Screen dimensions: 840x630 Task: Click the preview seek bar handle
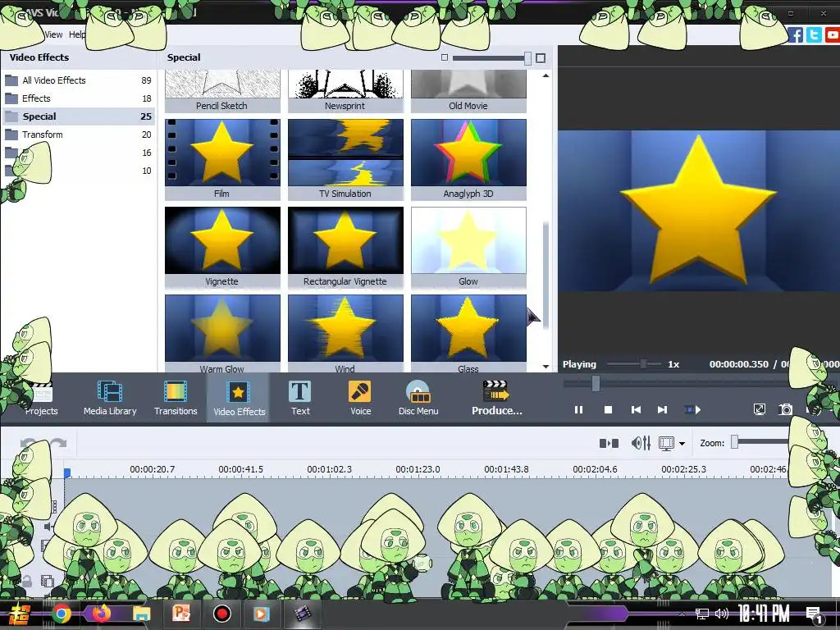(596, 383)
